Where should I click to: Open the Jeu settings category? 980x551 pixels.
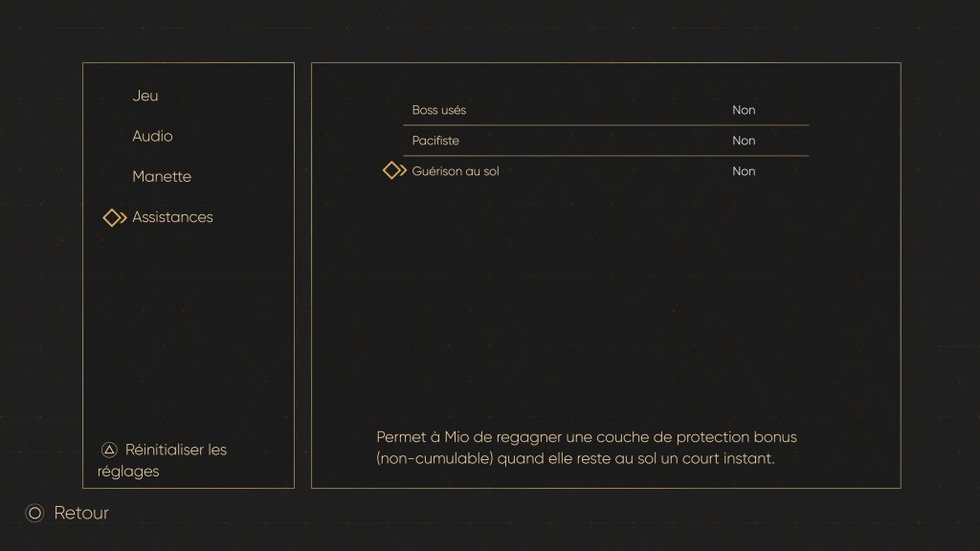pyautogui.click(x=145, y=96)
